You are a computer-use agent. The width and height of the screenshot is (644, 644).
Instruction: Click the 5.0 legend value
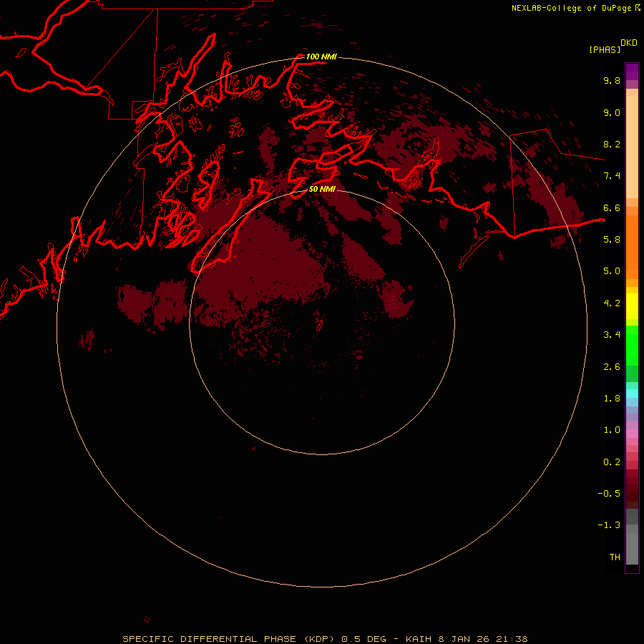pyautogui.click(x=612, y=271)
